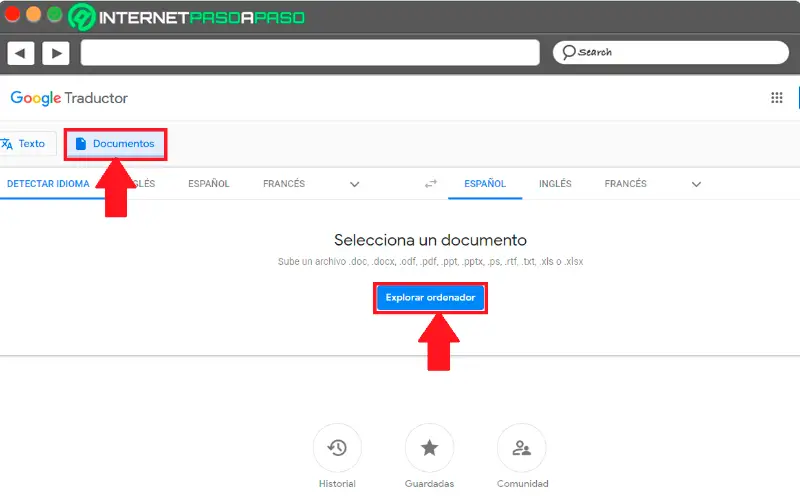Swap source and target languages
This screenshot has width=800, height=500.
[431, 184]
